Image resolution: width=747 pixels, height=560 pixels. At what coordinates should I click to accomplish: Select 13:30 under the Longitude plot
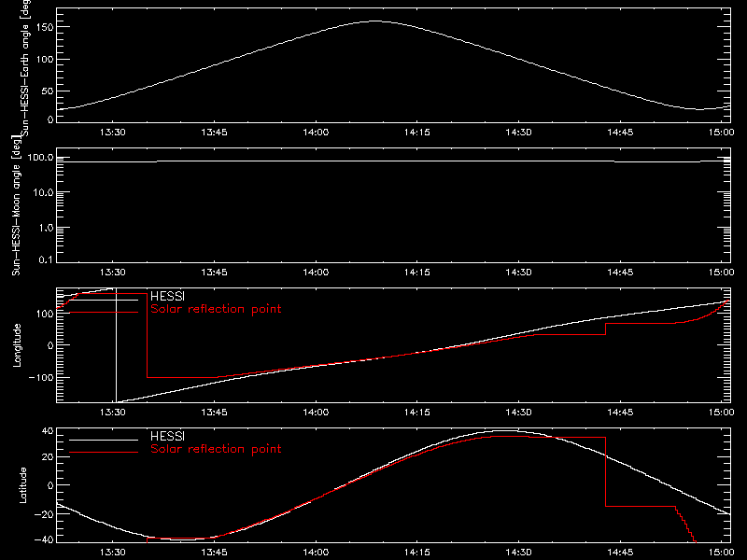pyautogui.click(x=113, y=413)
